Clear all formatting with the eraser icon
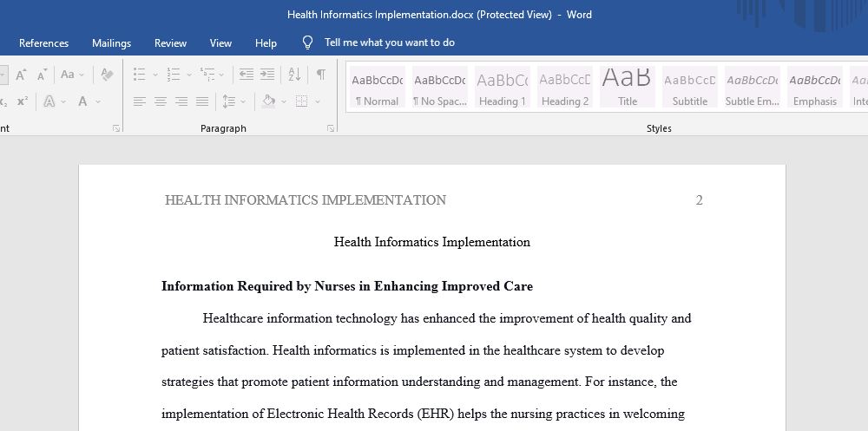 tap(107, 74)
